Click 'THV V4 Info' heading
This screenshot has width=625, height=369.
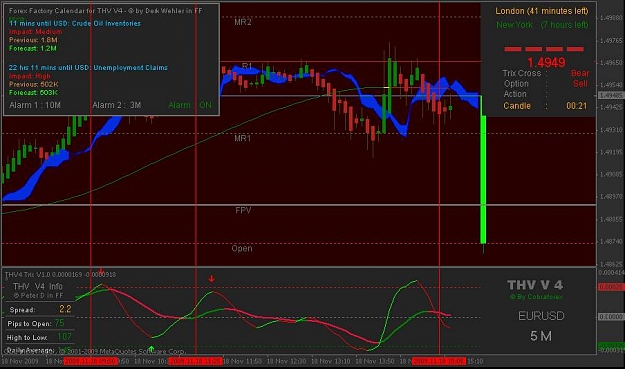38,287
